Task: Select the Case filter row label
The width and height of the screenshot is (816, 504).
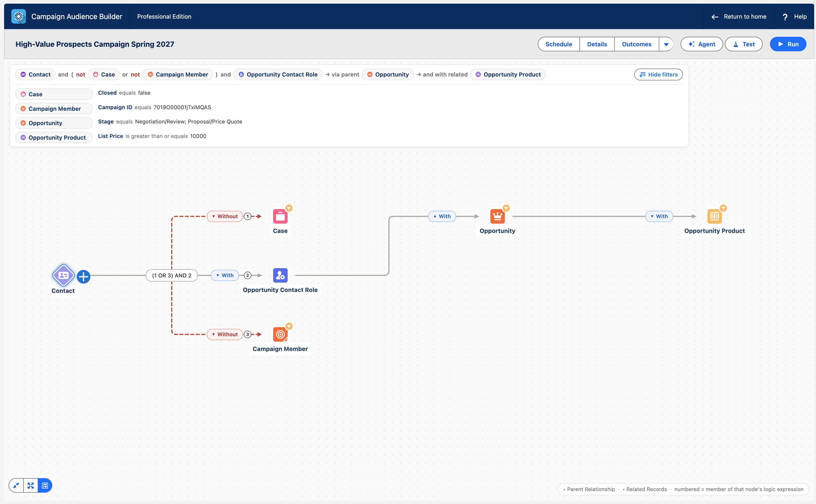Action: pyautogui.click(x=54, y=94)
